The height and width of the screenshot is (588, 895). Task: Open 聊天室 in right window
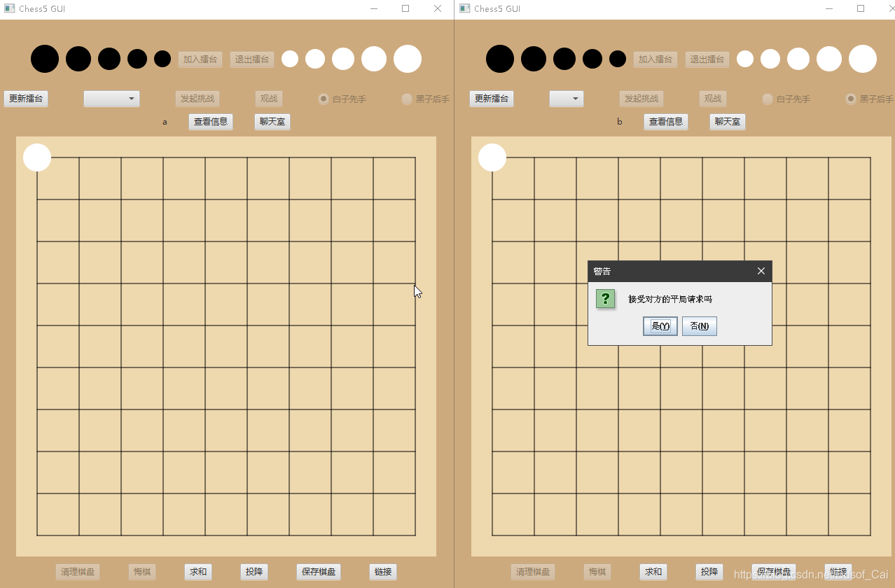click(728, 122)
